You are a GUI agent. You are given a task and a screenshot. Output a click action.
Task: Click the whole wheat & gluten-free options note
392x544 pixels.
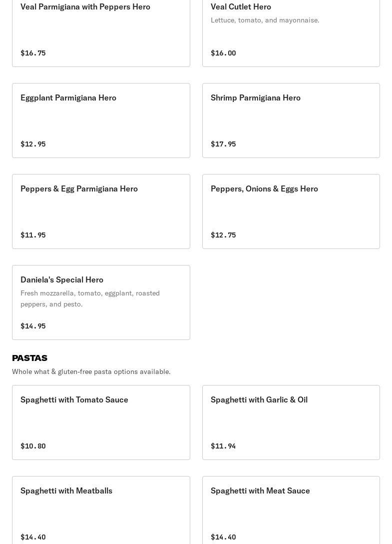(91, 371)
